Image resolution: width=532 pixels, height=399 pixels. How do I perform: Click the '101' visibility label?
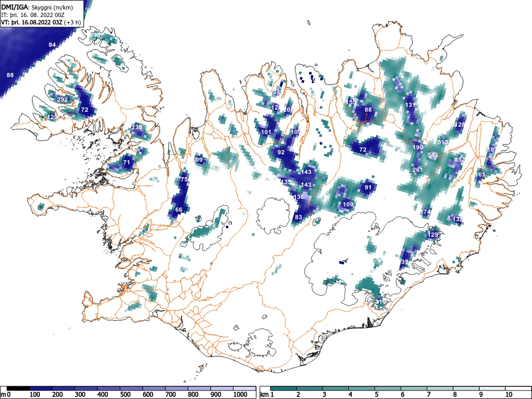coord(267,132)
